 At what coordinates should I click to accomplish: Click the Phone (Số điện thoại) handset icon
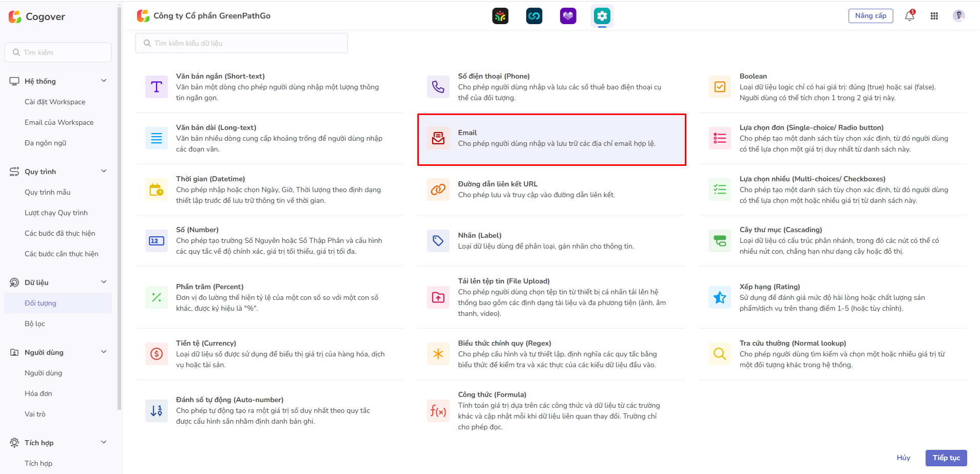pyautogui.click(x=438, y=87)
